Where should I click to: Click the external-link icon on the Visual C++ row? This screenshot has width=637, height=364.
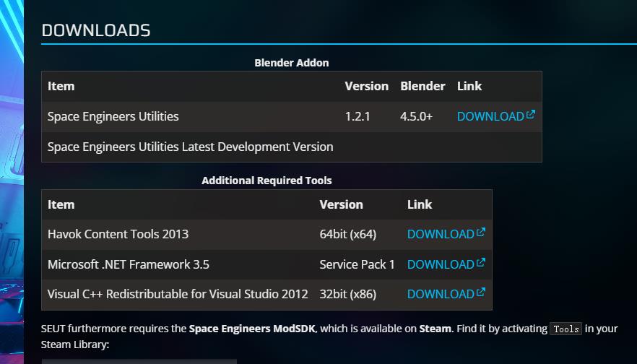coord(481,292)
